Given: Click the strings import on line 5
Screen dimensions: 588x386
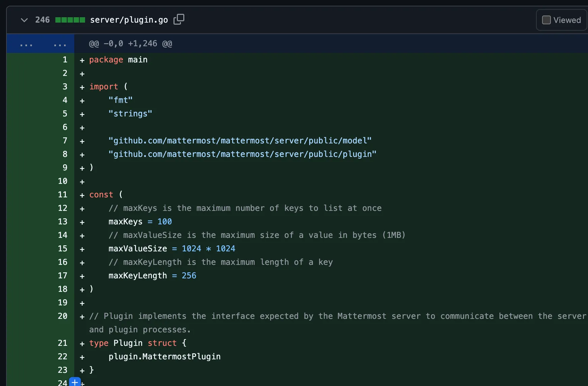Looking at the screenshot, I should click(130, 114).
